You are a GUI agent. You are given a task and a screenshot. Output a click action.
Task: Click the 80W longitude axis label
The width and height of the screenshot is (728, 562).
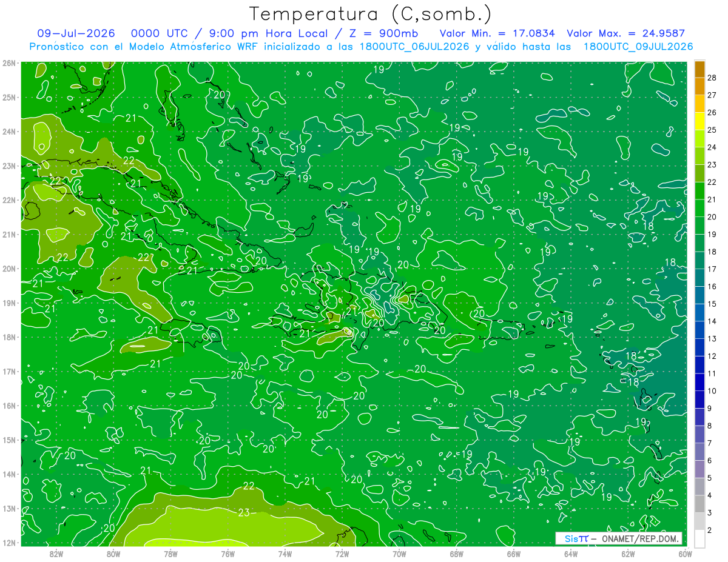pos(113,554)
